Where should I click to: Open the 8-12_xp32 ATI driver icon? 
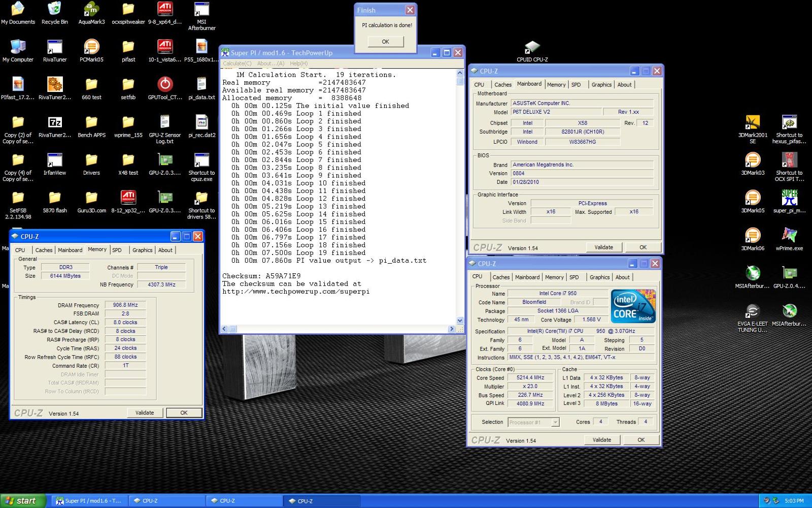click(x=128, y=201)
